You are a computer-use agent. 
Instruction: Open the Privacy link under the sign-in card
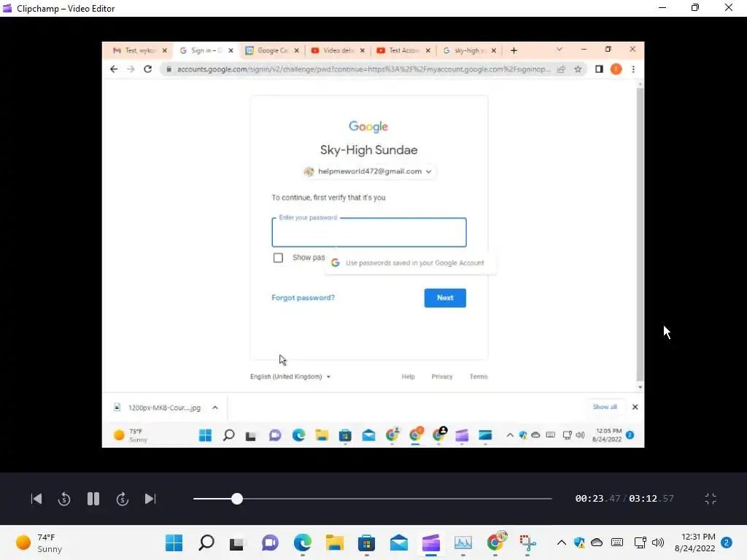click(442, 377)
